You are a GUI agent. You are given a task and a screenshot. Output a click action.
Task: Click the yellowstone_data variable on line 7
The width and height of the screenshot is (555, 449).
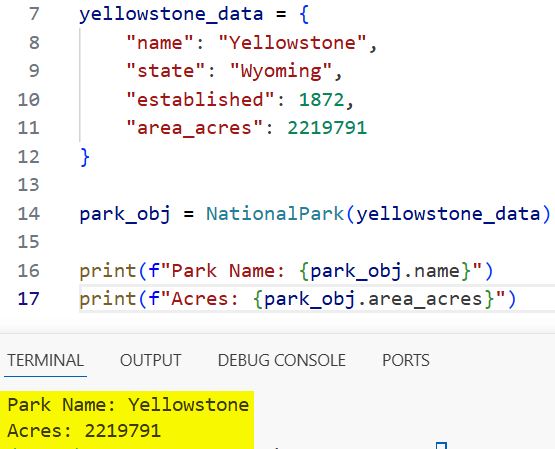click(x=171, y=15)
